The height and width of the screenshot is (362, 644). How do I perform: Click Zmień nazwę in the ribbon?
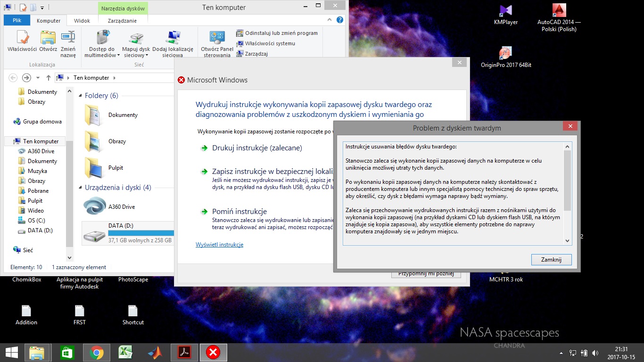(68, 44)
